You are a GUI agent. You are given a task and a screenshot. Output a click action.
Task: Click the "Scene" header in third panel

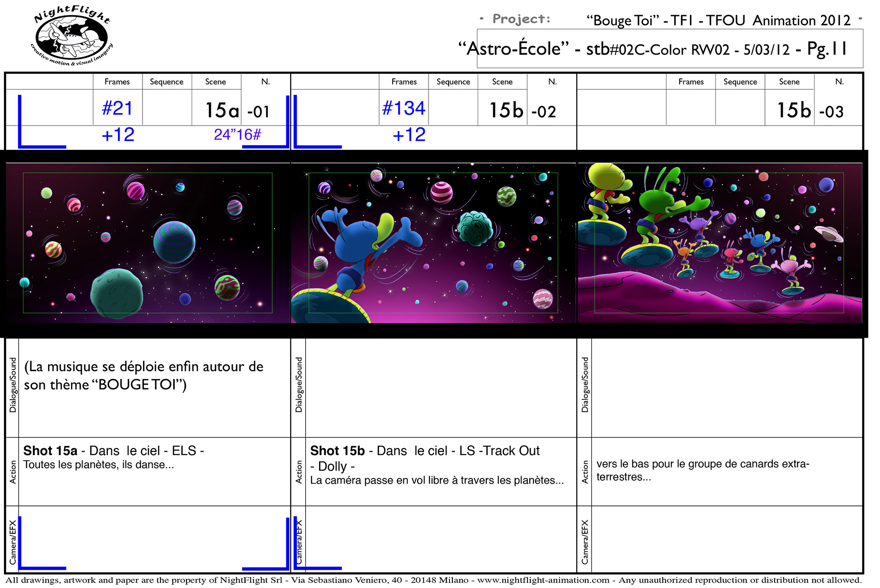coord(789,82)
